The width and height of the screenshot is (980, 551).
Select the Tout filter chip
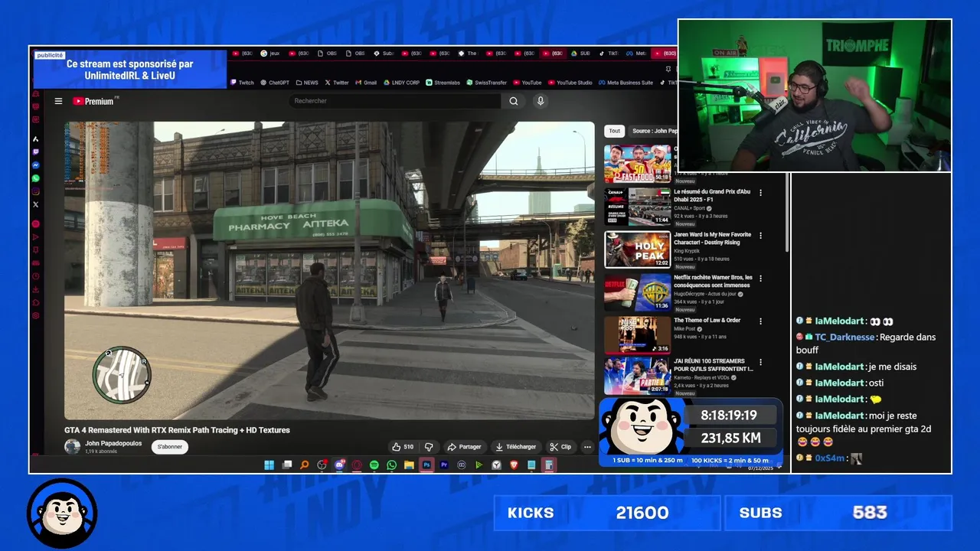(x=614, y=131)
